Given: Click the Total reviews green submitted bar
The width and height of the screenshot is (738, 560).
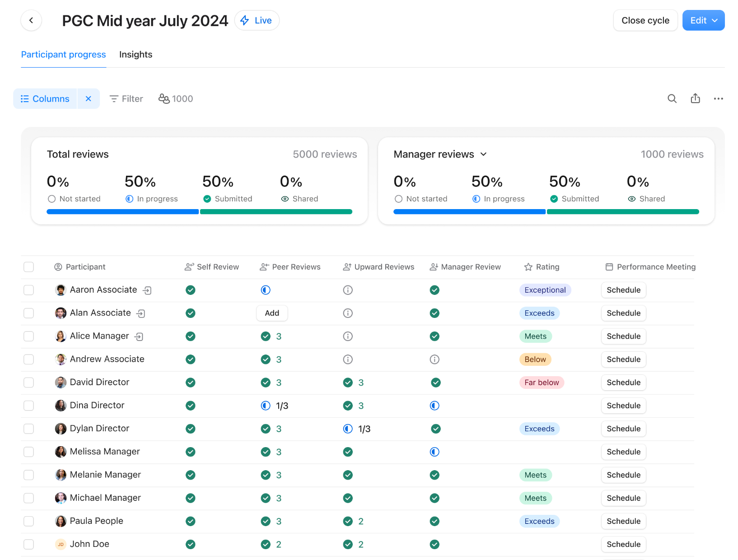Looking at the screenshot, I should pyautogui.click(x=276, y=212).
